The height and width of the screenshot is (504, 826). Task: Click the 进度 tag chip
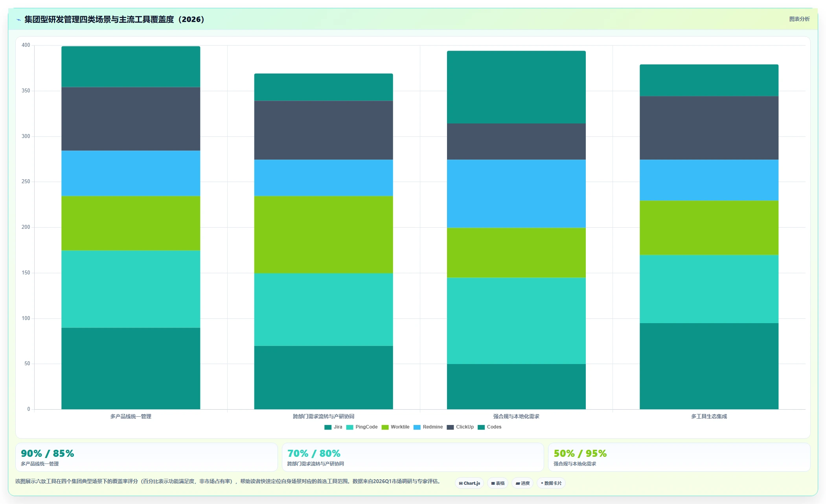522,483
